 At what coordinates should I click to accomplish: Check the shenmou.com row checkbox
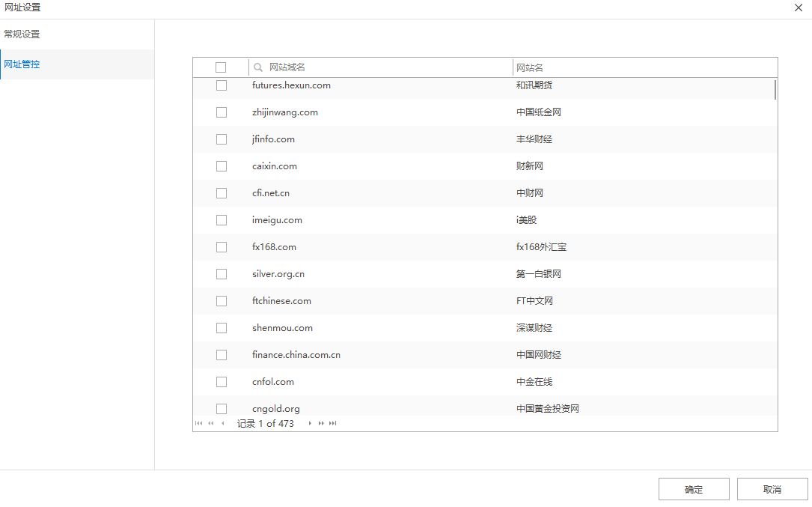click(x=221, y=327)
